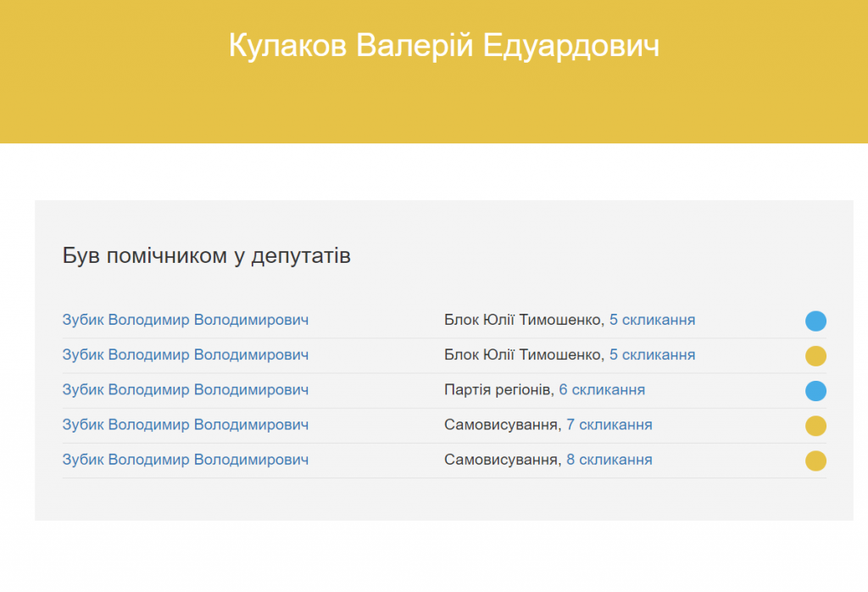Open the 7 скликання link
Viewport: 868px width, 592px height.
[x=609, y=425]
